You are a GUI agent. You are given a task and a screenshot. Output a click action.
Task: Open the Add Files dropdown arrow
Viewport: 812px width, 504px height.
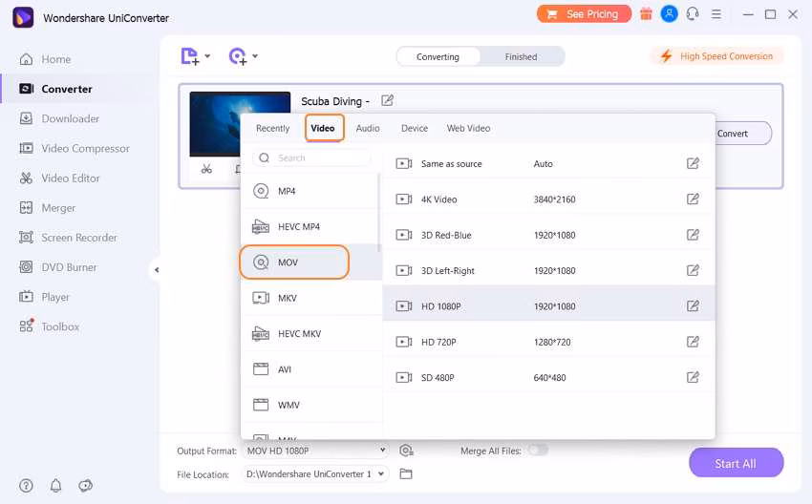tap(207, 56)
